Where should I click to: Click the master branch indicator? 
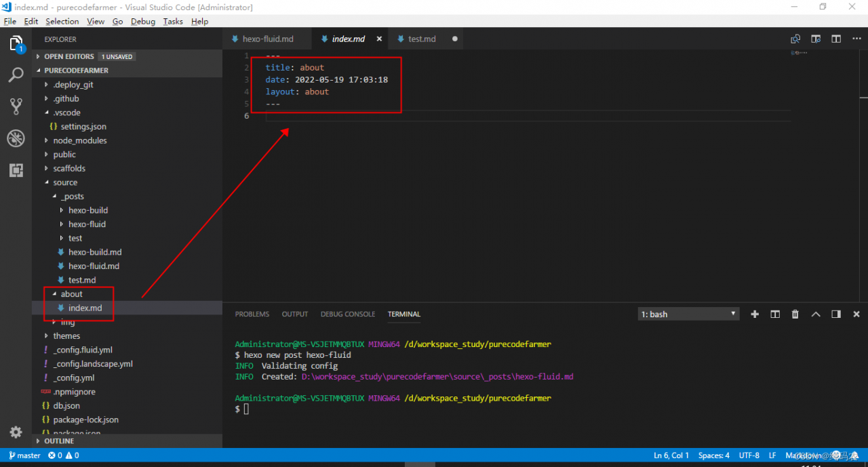pyautogui.click(x=24, y=455)
